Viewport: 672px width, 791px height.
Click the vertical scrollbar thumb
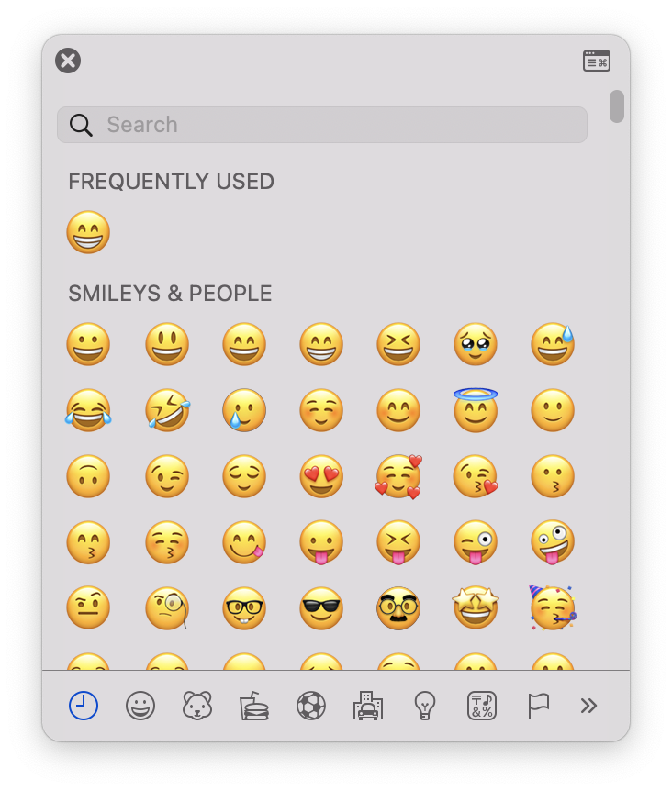click(617, 106)
